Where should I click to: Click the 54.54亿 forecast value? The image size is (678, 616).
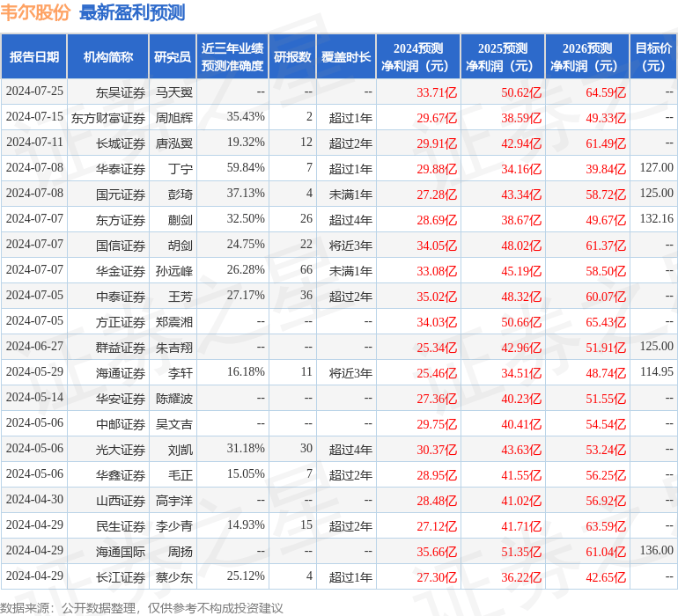click(606, 424)
